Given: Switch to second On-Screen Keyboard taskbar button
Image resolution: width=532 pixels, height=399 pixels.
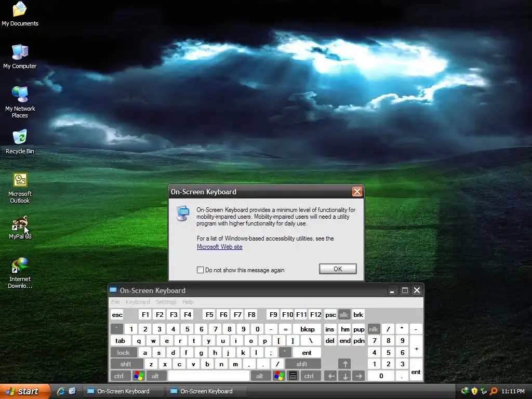Looking at the screenshot, I should (x=207, y=391).
